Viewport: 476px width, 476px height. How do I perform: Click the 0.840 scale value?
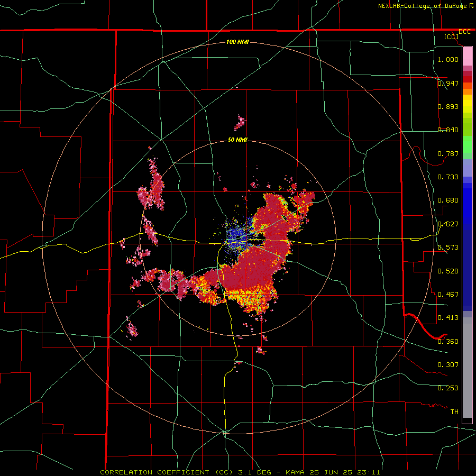448,130
